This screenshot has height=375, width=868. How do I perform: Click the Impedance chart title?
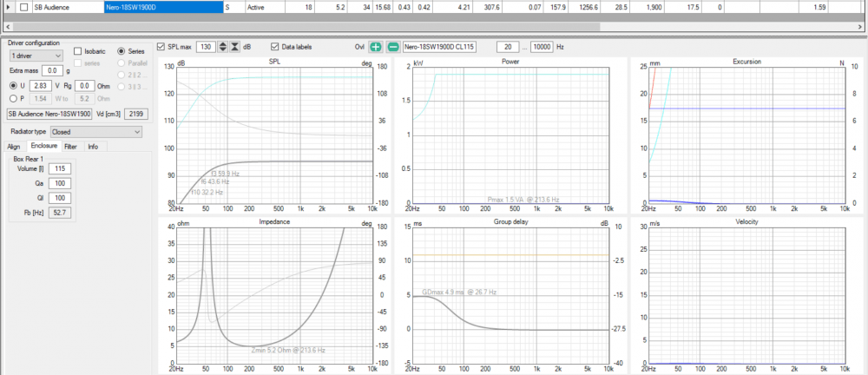click(x=274, y=221)
